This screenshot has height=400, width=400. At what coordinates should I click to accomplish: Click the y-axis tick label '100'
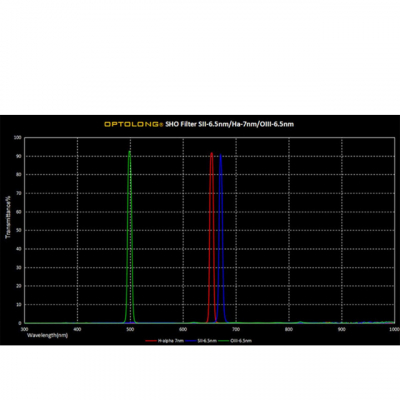click(x=18, y=137)
